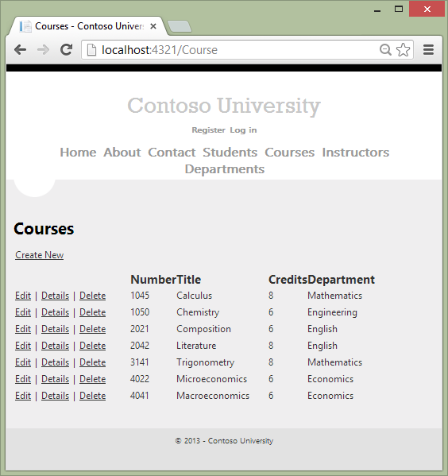448x476 pixels.
Task: Open Details for Trigonometry
Action: (x=56, y=362)
